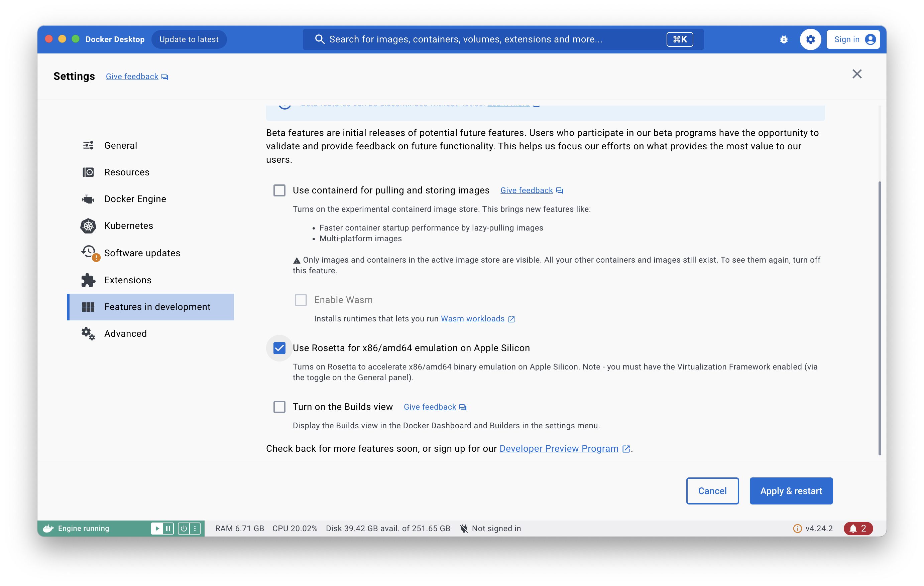
Task: Check Turn on the Builds view
Action: tap(279, 407)
